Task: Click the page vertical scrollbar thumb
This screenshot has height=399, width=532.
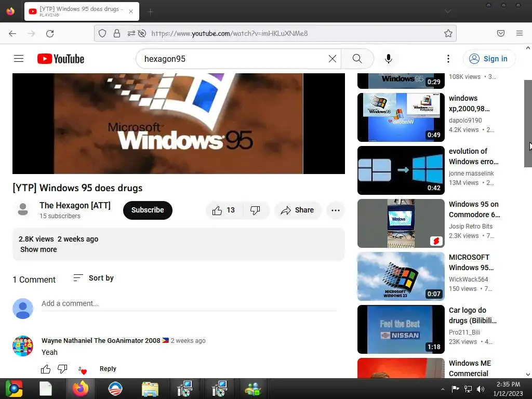Action: point(528,124)
